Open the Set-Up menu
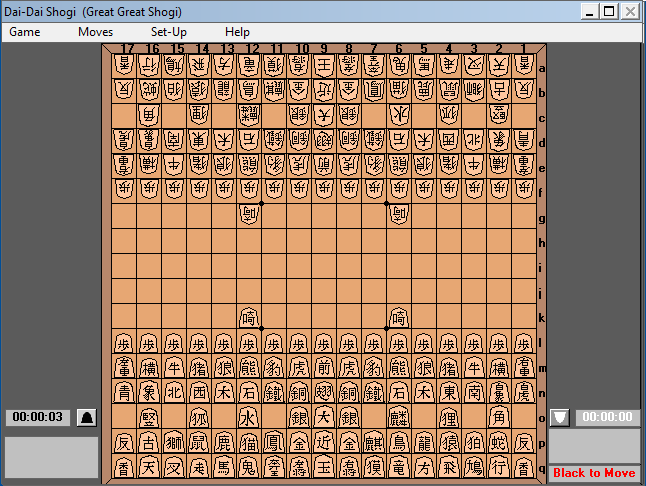Image resolution: width=646 pixels, height=486 pixels. click(x=169, y=32)
